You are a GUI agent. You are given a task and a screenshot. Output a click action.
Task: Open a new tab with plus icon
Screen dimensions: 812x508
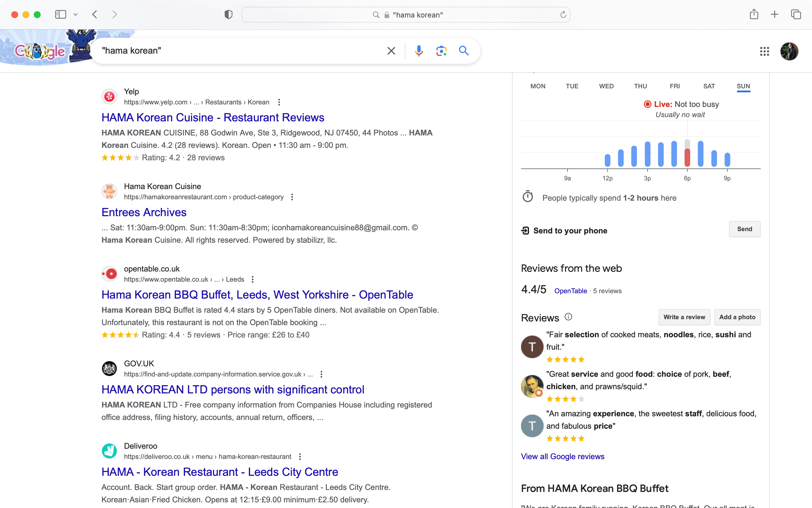[775, 14]
